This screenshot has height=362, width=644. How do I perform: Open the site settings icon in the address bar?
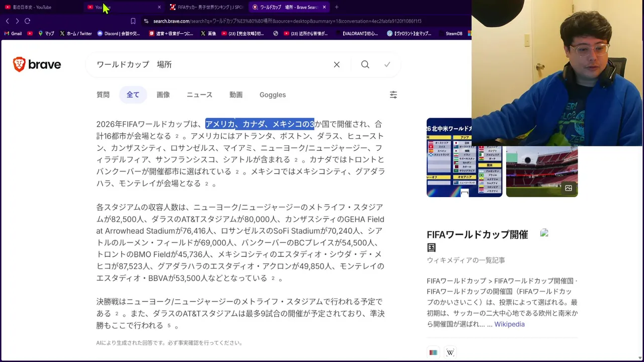146,21
